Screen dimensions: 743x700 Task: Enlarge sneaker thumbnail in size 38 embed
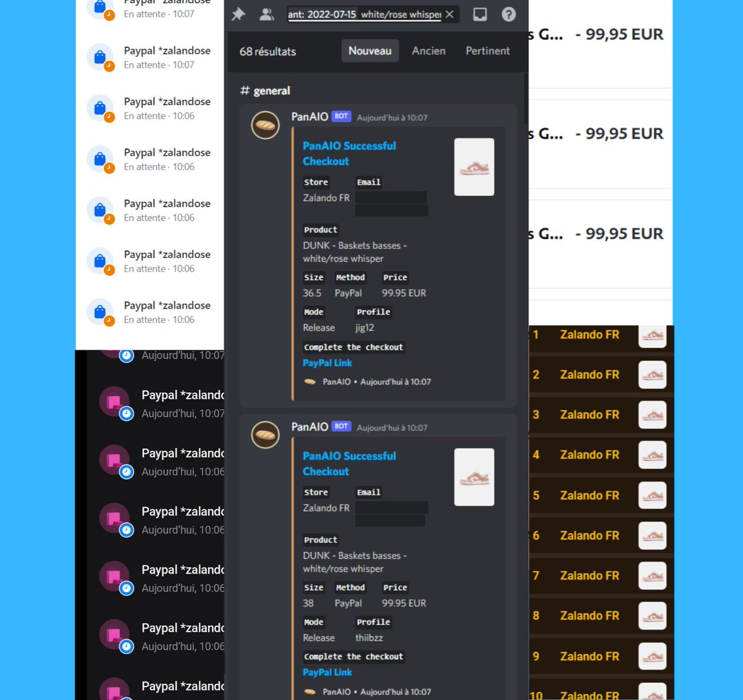tap(474, 477)
